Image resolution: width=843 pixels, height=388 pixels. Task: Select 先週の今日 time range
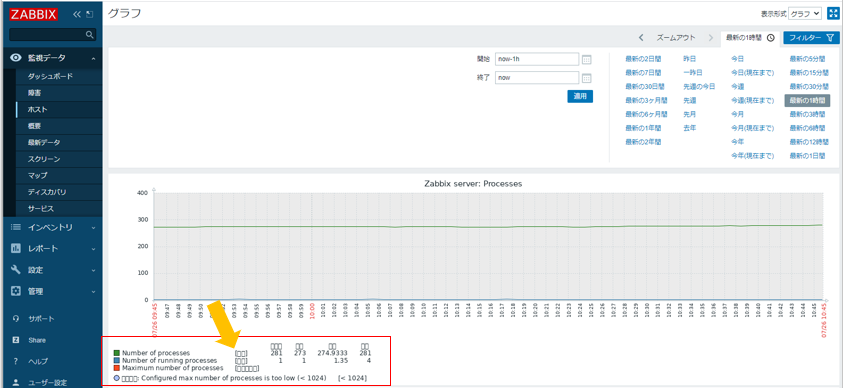tap(699, 86)
